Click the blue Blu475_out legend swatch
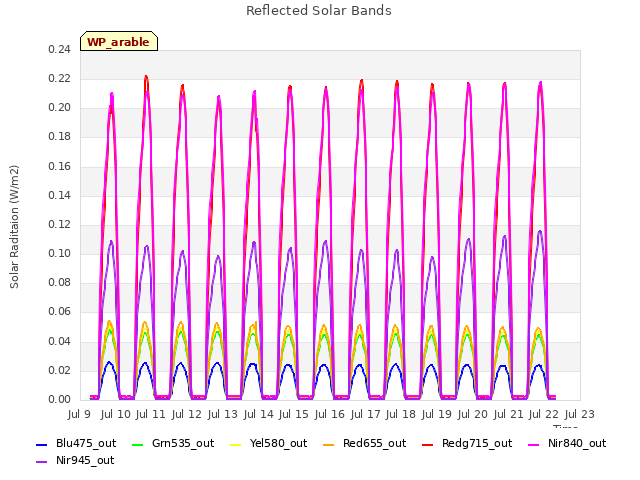 click(42, 444)
